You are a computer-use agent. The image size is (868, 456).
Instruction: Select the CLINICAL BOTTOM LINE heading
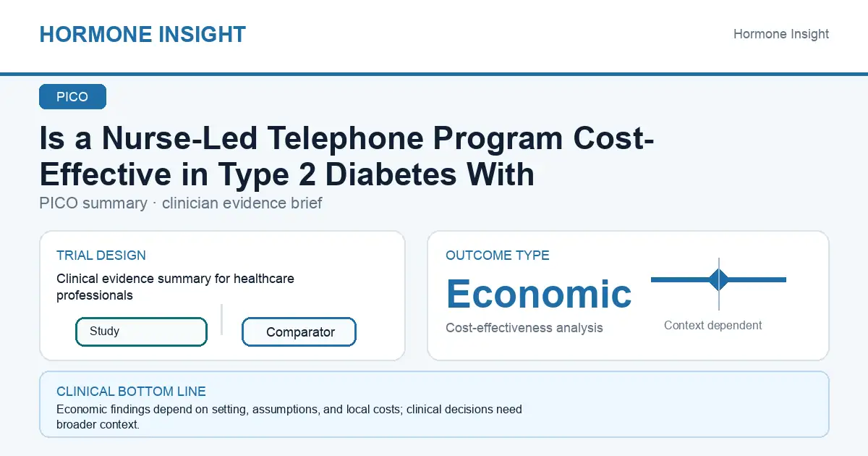point(131,392)
